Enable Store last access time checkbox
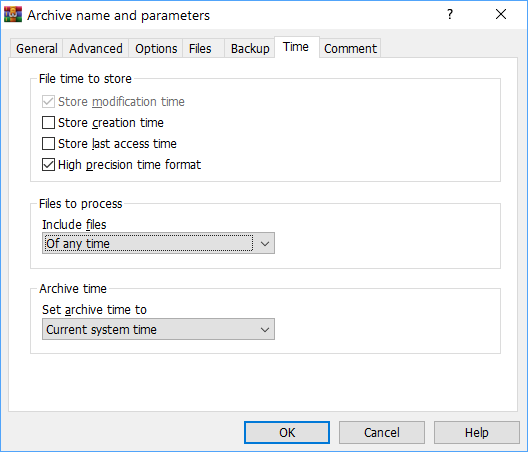The height and width of the screenshot is (452, 528). click(48, 143)
